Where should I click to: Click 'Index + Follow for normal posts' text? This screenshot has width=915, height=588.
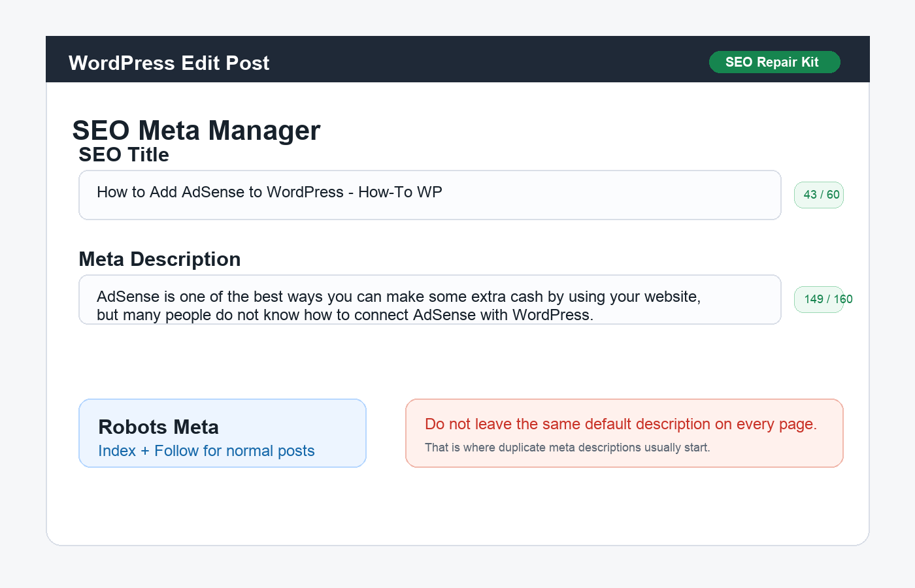(207, 451)
